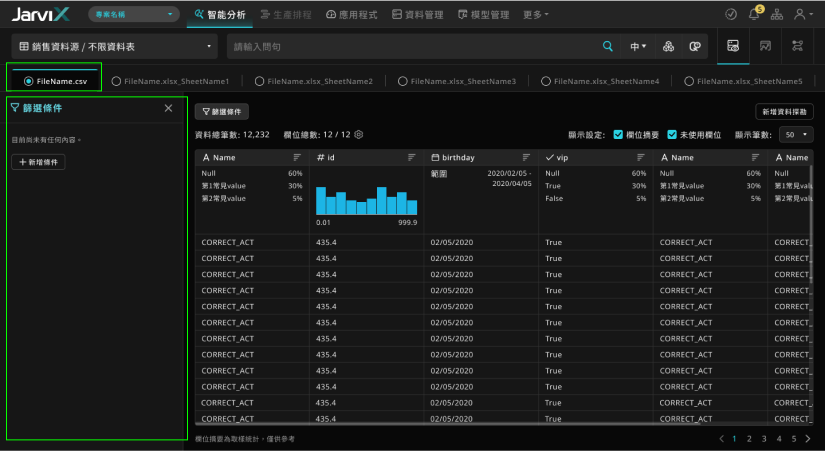Switch to the 模型管理 tab

[x=484, y=15]
